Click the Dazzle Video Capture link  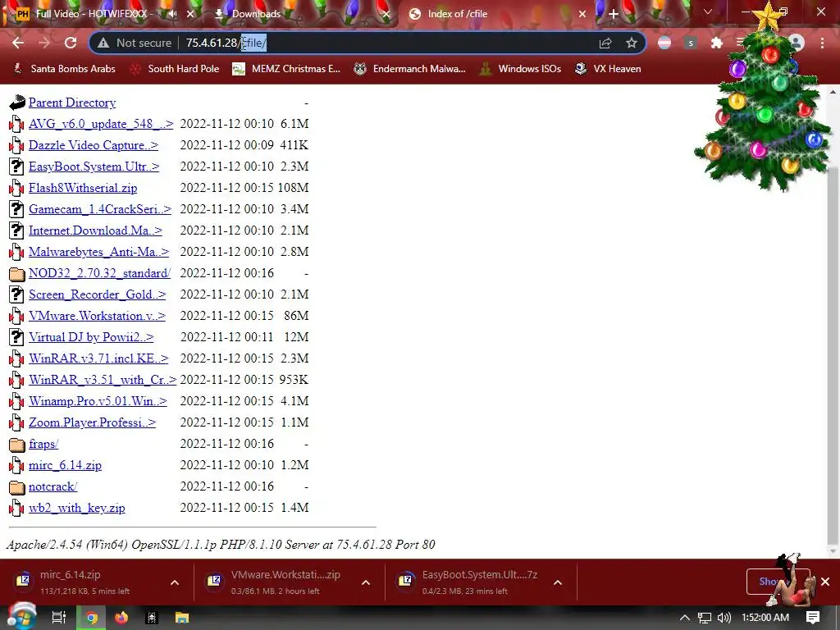pyautogui.click(x=94, y=145)
